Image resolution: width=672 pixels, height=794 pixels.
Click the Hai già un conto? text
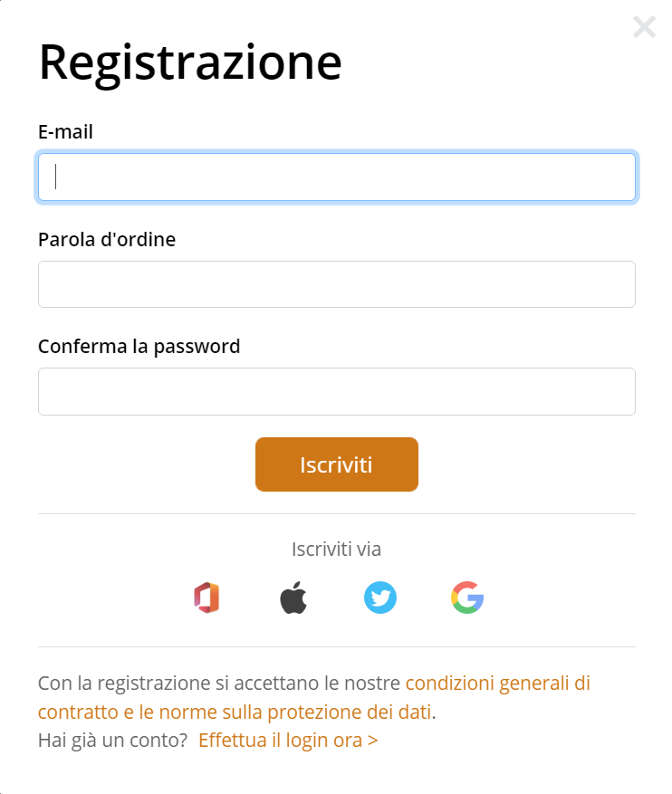(113, 741)
